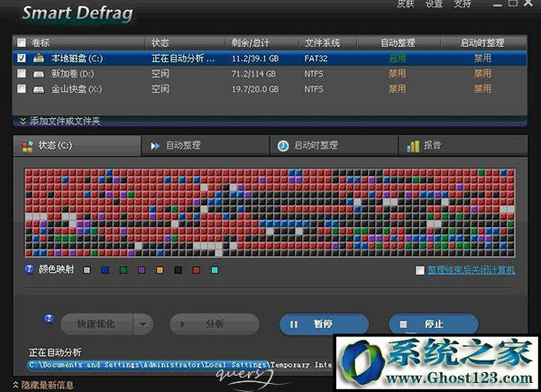Open 设置 menu in title bar
The image size is (541, 392).
coord(434,4)
